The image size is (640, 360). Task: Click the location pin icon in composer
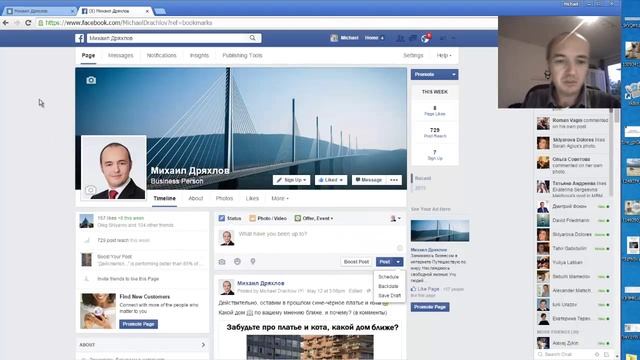253,262
